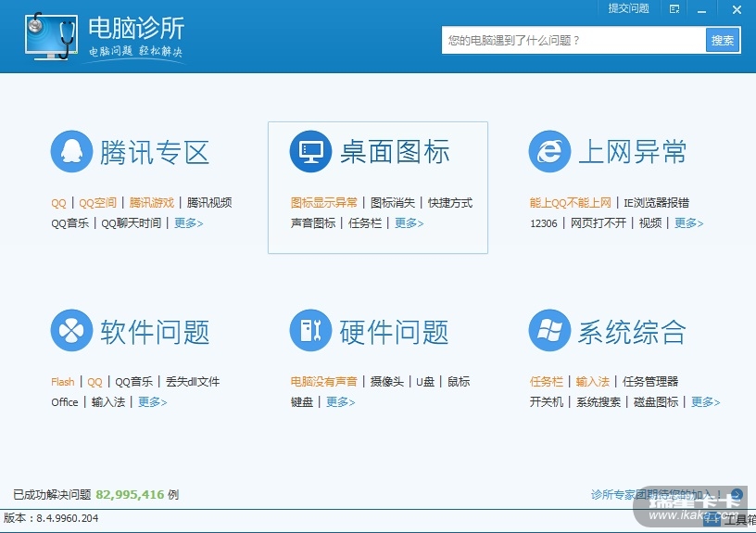756x533 pixels.
Task: Expand 更多 under 腾讯专区
Action: pos(188,223)
